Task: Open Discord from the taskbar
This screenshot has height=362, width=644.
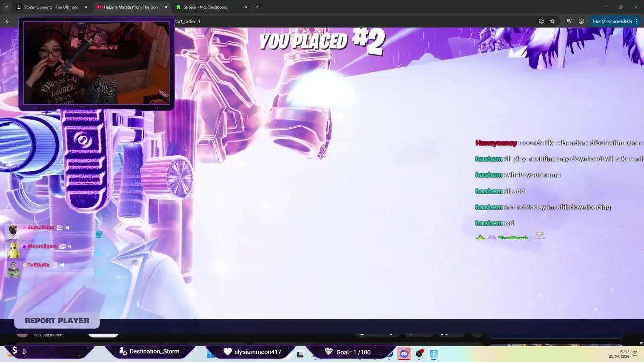Action: 404,354
